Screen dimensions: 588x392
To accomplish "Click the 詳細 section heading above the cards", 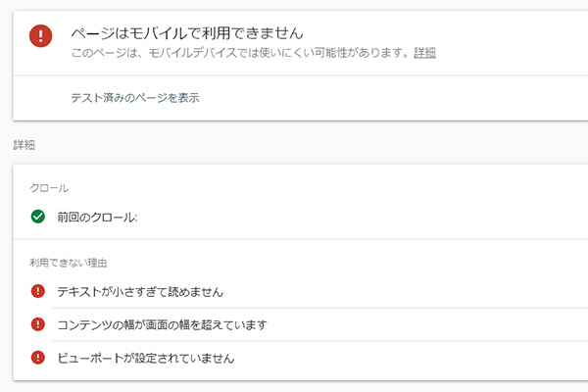I will coord(24,145).
